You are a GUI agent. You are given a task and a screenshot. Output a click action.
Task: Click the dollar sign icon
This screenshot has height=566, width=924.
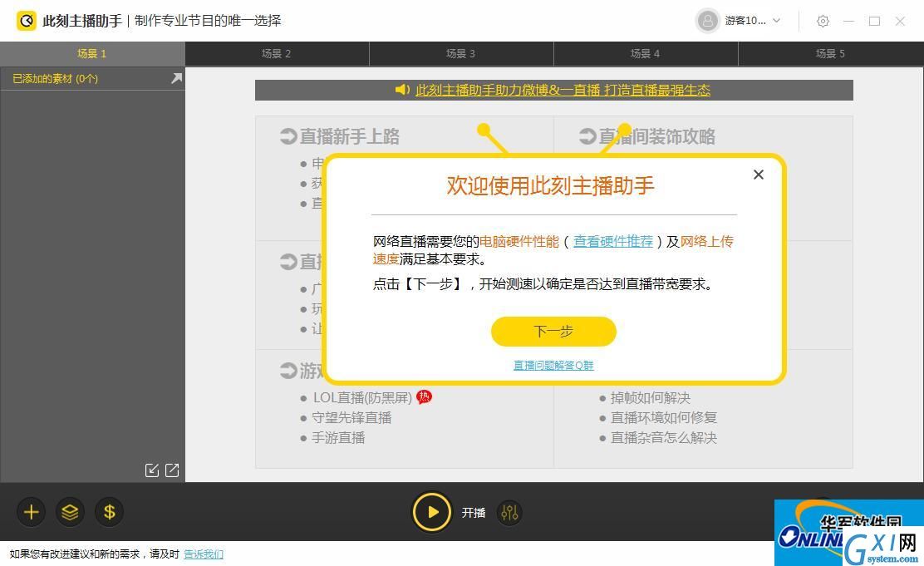pyautogui.click(x=110, y=512)
